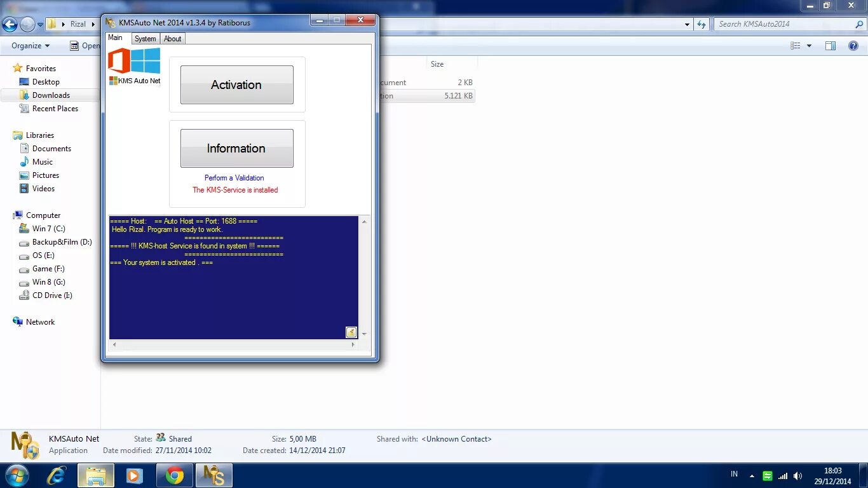
Task: Open the recent pages dropdown arrow
Action: point(41,25)
